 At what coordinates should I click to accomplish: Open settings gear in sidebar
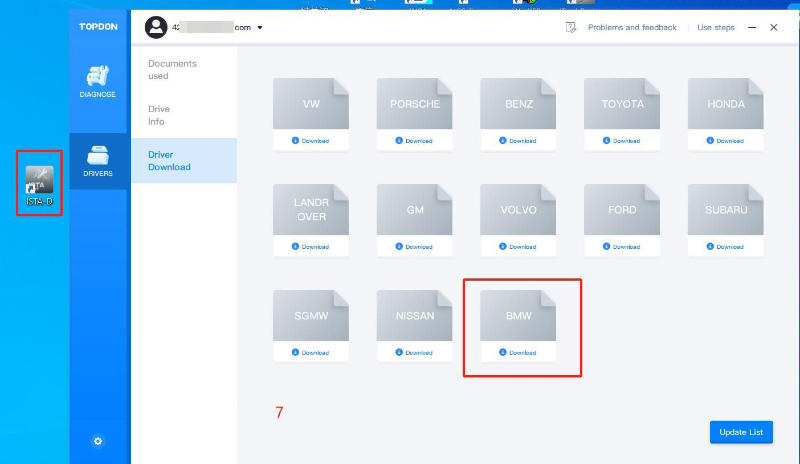pos(98,441)
